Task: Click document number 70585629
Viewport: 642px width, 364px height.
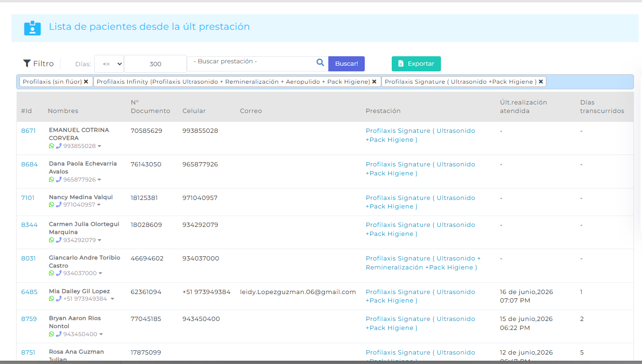Action: click(147, 131)
